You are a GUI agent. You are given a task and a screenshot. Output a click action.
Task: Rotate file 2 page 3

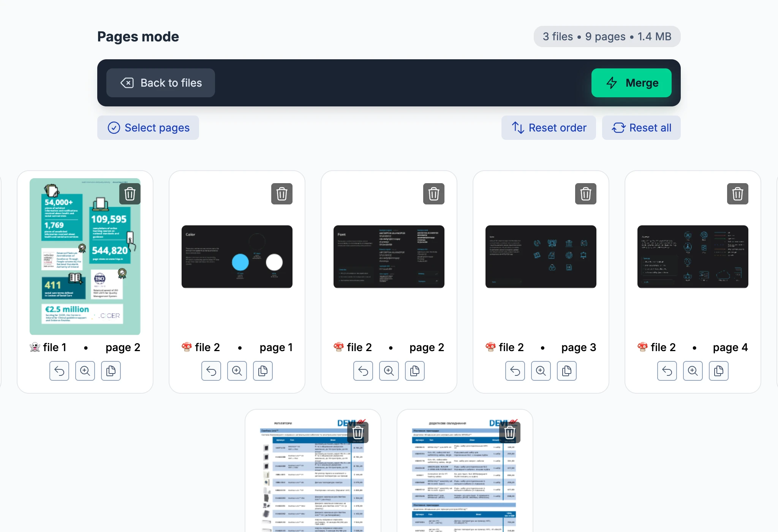[515, 371]
